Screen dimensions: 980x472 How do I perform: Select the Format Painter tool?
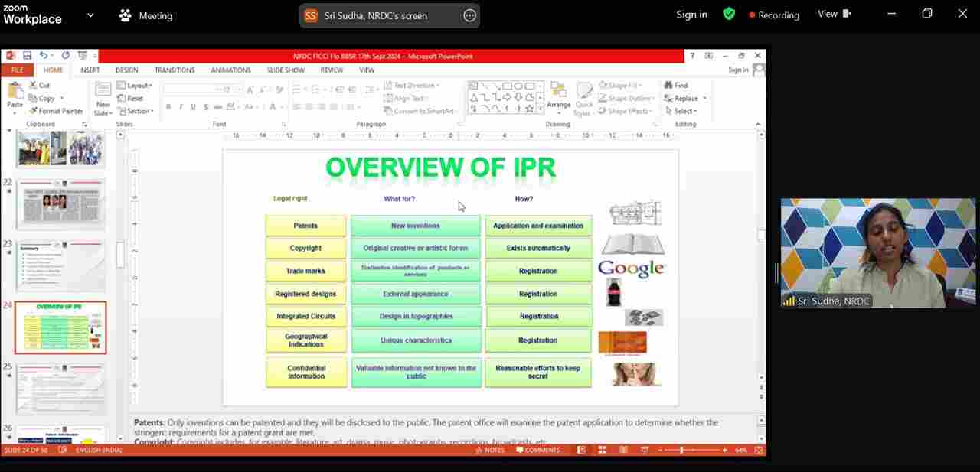[x=55, y=111]
